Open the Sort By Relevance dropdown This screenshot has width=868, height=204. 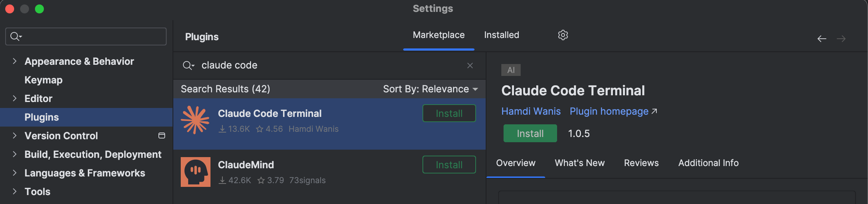[430, 89]
